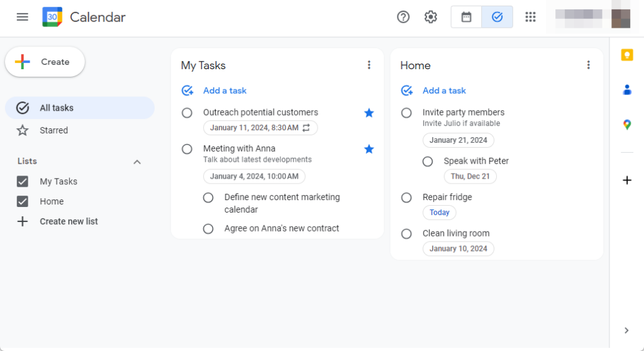The height and width of the screenshot is (351, 644).
Task: Uncheck the My Tasks list checkbox
Action: coord(23,181)
